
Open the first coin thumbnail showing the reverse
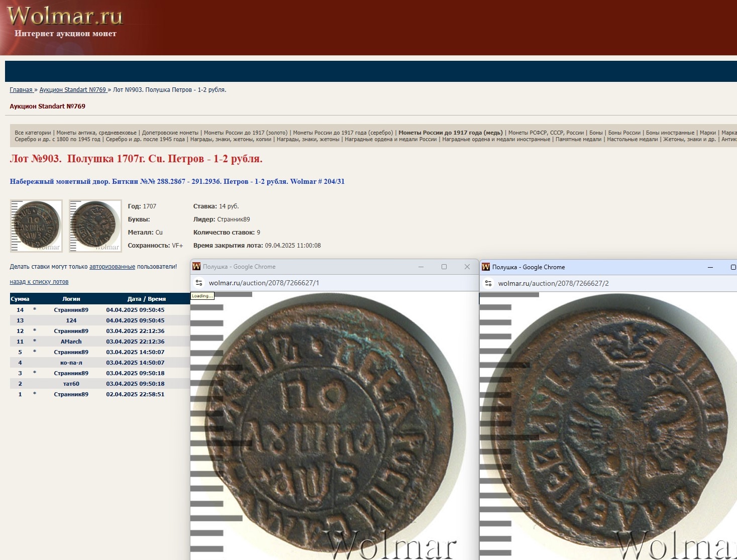(x=36, y=226)
